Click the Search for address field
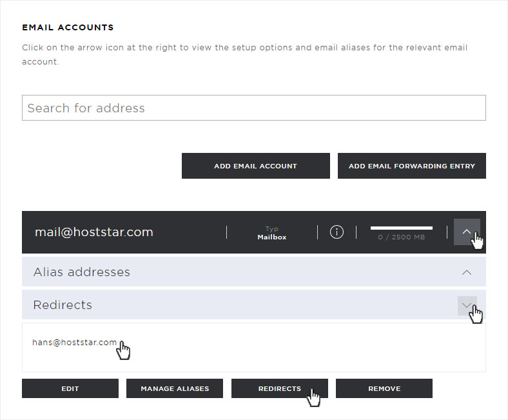This screenshot has width=508, height=420. click(253, 108)
